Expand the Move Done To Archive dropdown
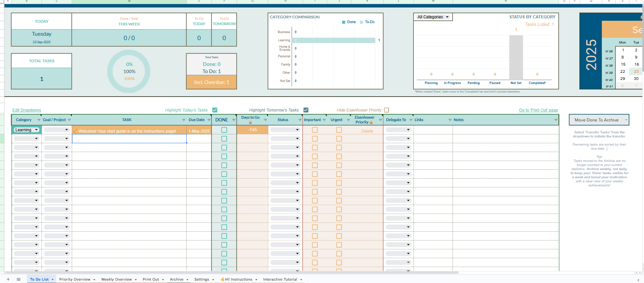644x283 pixels. (599, 120)
